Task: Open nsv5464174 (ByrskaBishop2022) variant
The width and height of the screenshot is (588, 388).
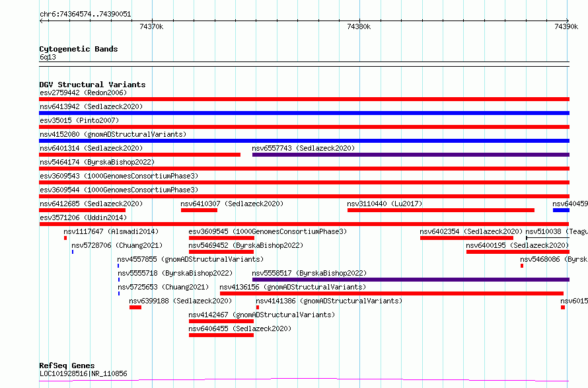Action: 97,162
